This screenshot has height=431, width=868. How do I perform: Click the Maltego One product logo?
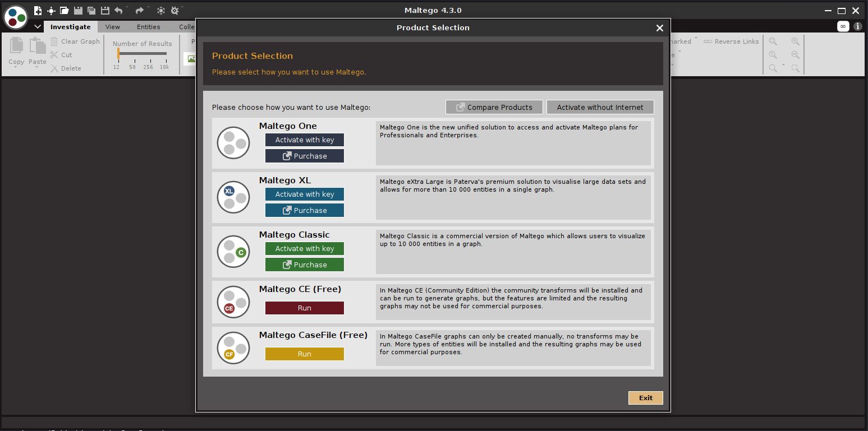click(x=233, y=143)
